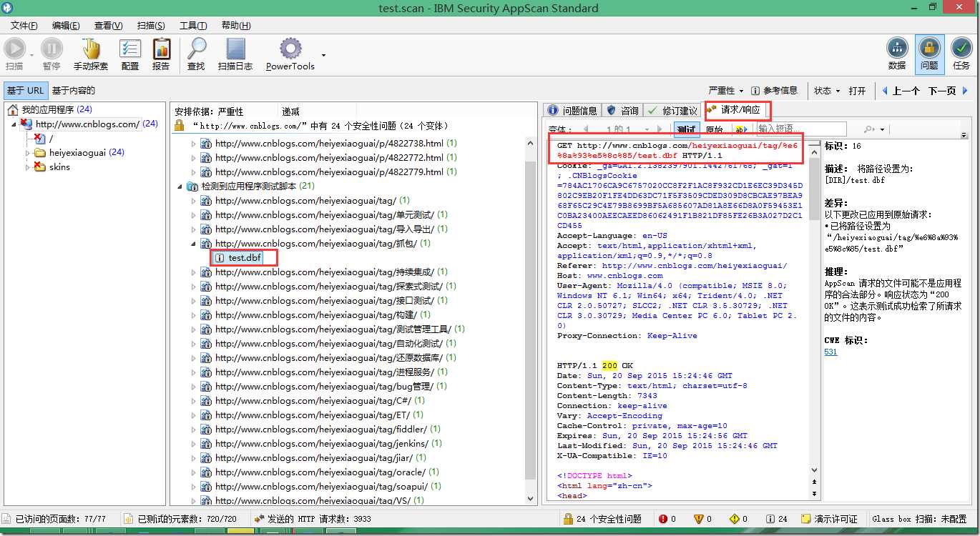980x536 pixels.
Task: Start scan with the 扫描 play icon
Action: (14, 49)
